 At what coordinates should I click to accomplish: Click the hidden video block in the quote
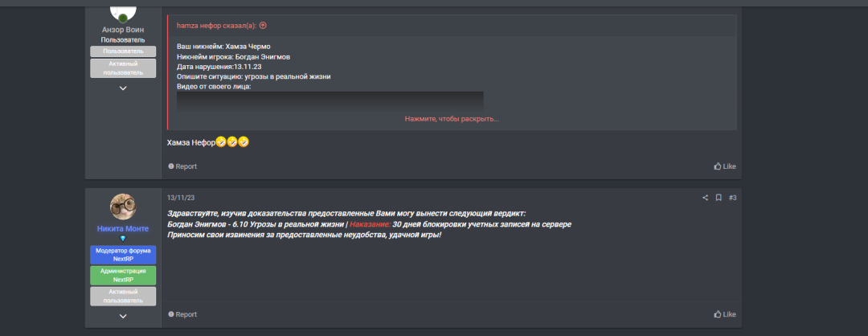(x=330, y=102)
